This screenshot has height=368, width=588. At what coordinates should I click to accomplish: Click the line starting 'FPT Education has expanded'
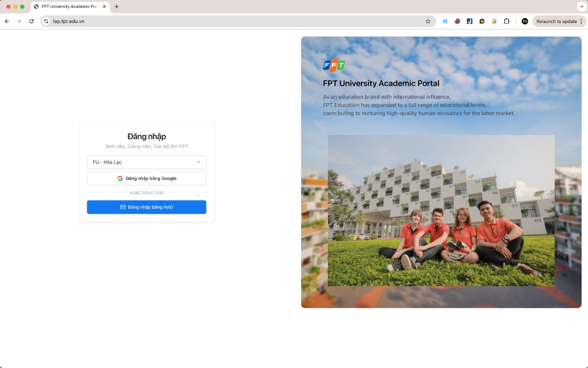405,105
